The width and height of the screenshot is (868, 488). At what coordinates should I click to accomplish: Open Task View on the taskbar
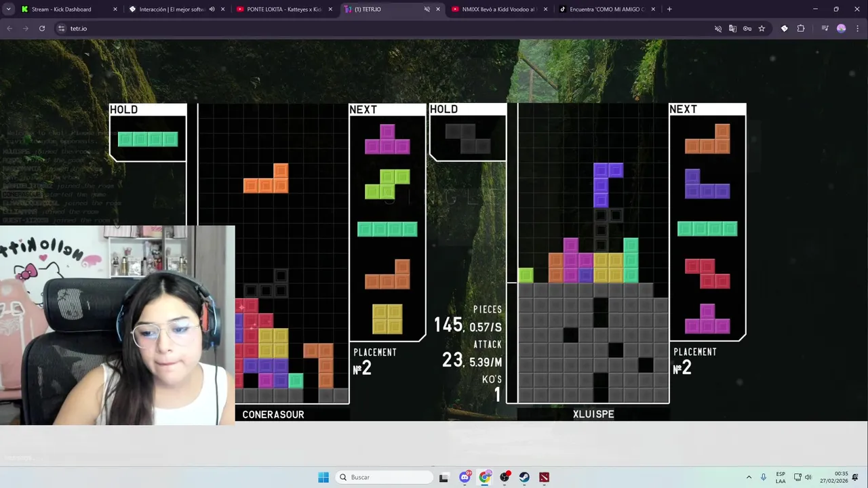[x=443, y=477]
